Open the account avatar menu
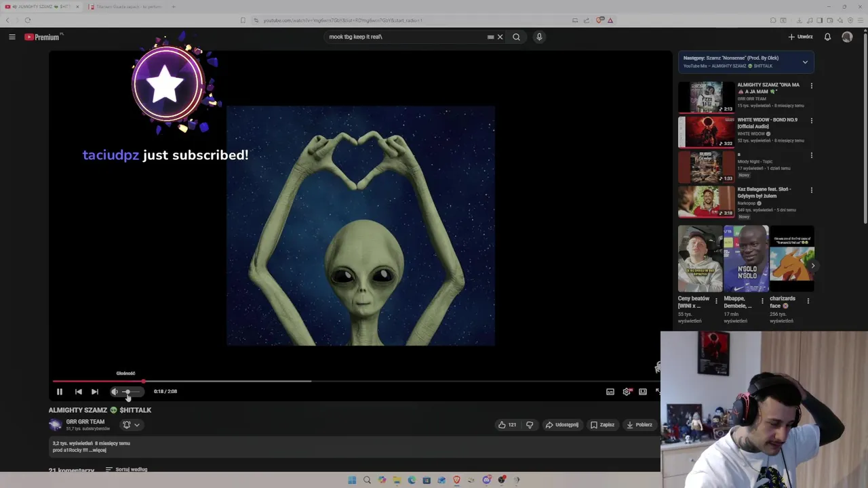Viewport: 868px width, 488px height. (847, 37)
